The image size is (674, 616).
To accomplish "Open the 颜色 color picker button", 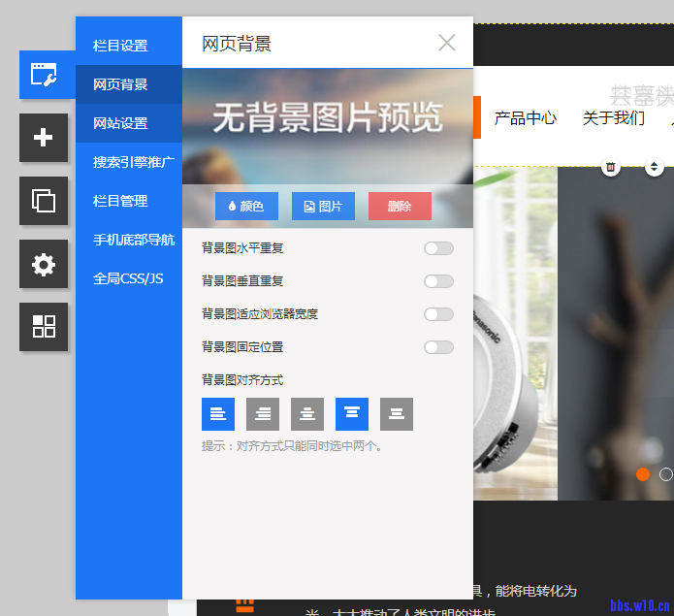I will click(x=246, y=207).
